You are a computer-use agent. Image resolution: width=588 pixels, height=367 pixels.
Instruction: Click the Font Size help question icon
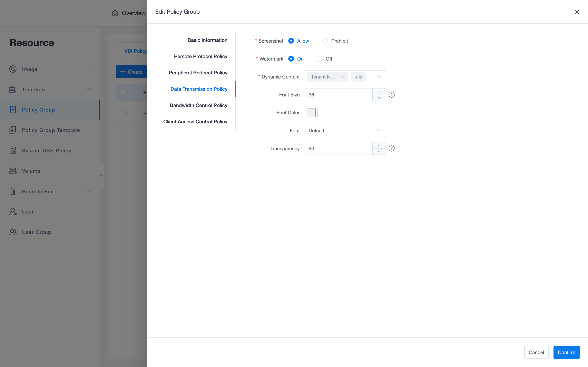pos(391,95)
